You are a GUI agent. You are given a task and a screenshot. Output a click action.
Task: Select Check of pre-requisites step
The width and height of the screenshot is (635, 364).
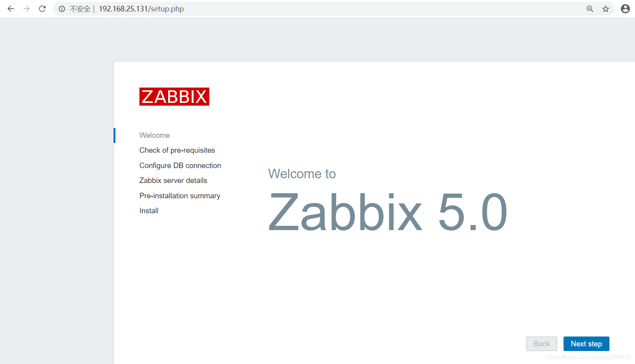pos(177,150)
